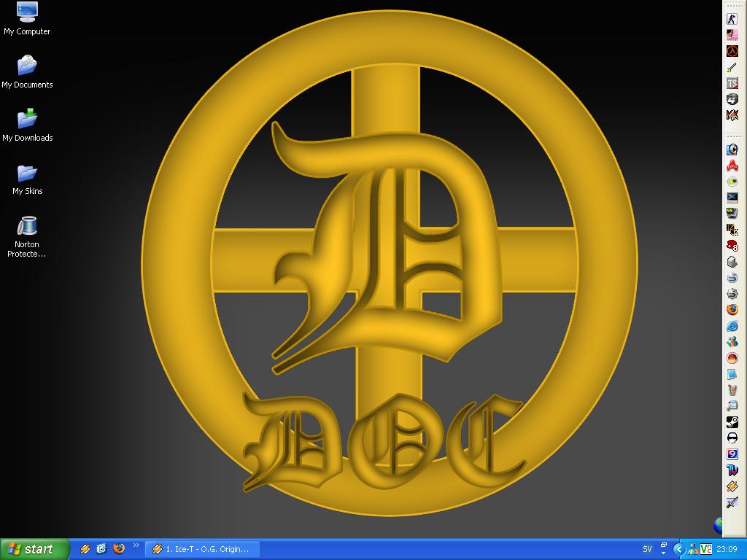This screenshot has height=560, width=747.
Task: Open the Start menu
Action: pyautogui.click(x=34, y=549)
